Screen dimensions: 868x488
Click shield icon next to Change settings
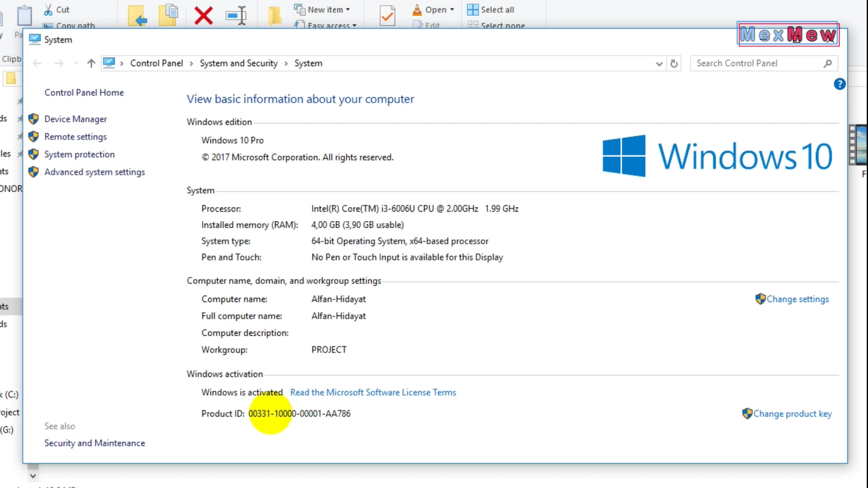[760, 299]
